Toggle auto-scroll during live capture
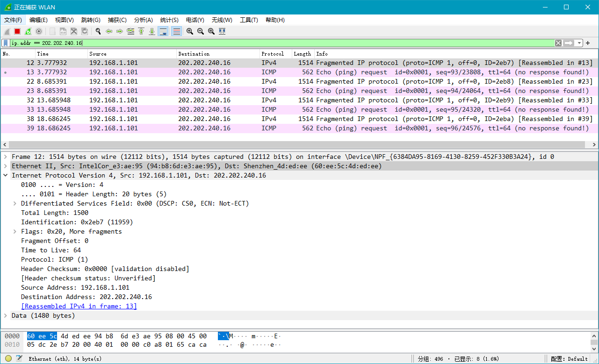 pos(163,31)
